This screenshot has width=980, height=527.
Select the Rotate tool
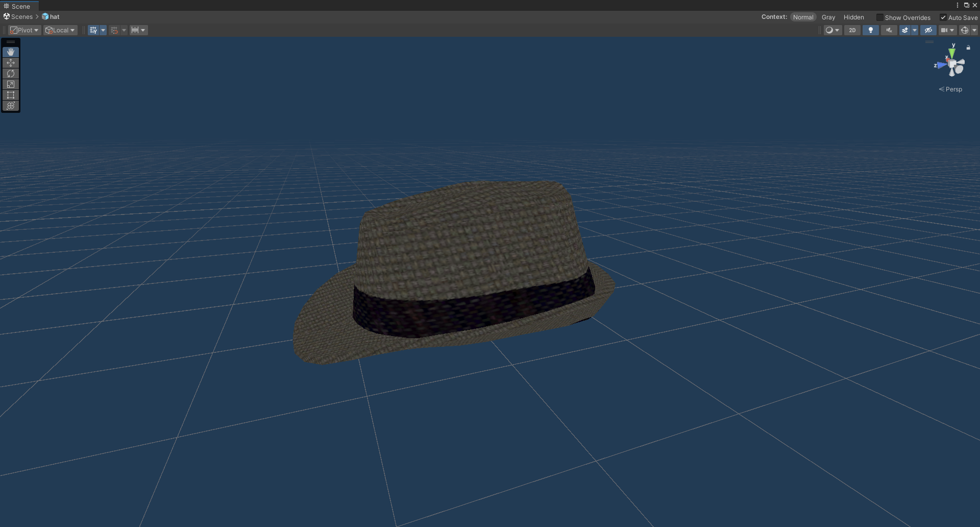(x=11, y=74)
